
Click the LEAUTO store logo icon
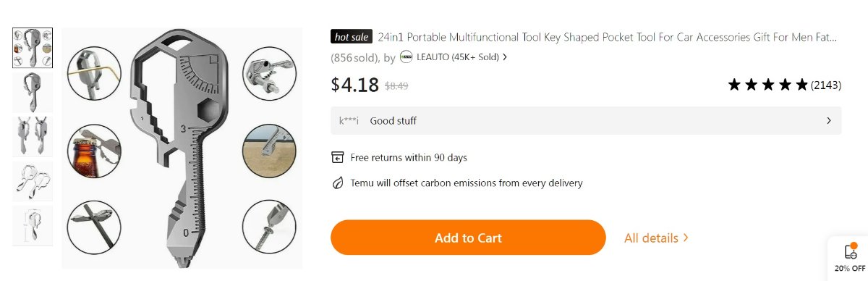pyautogui.click(x=406, y=56)
